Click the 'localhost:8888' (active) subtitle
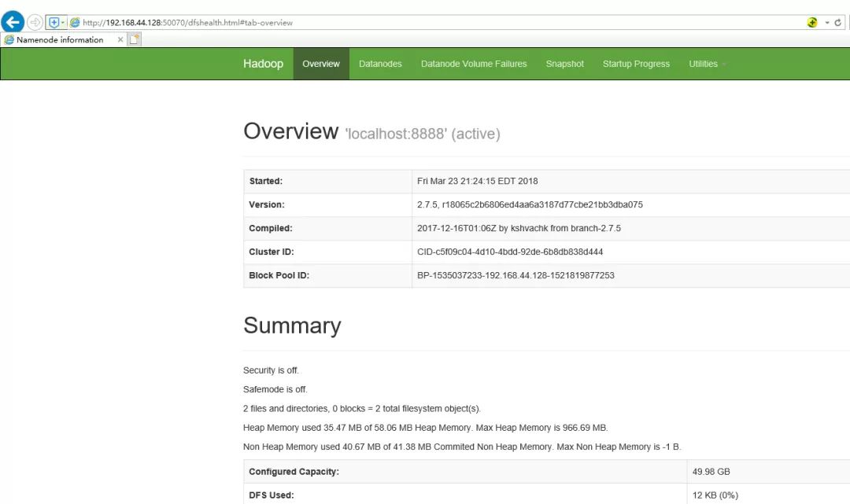The width and height of the screenshot is (850, 504). 423,134
